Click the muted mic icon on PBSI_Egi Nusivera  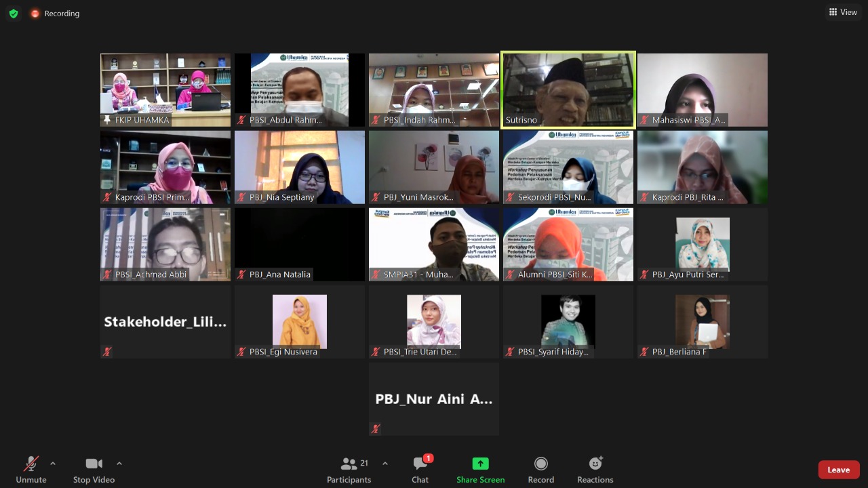[x=241, y=352]
